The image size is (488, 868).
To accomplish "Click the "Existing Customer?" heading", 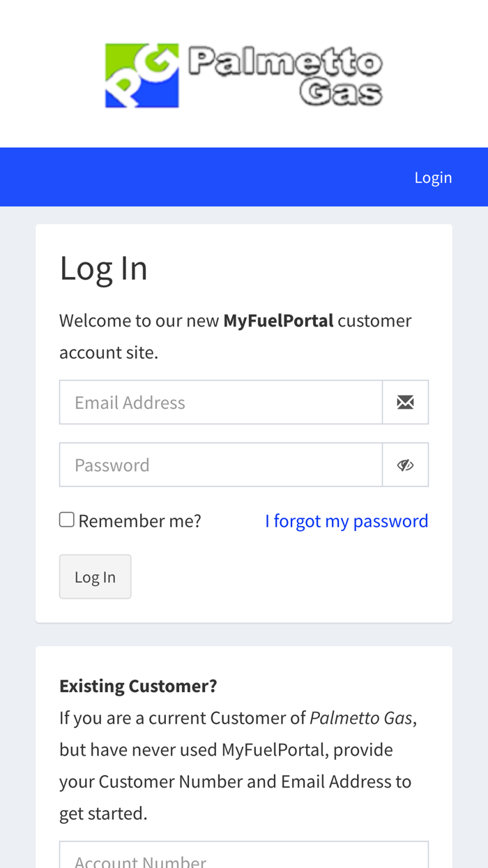I will click(138, 686).
